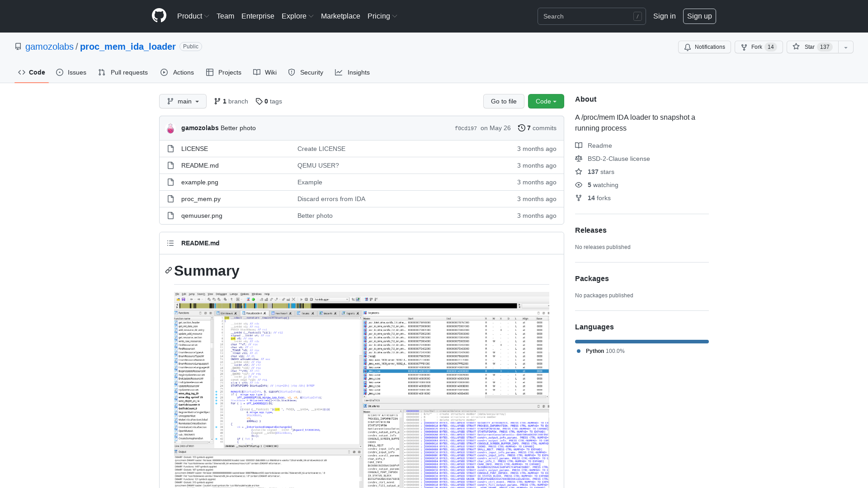This screenshot has height=488, width=868.
Task: View 14 forks in About
Action: click(x=593, y=198)
